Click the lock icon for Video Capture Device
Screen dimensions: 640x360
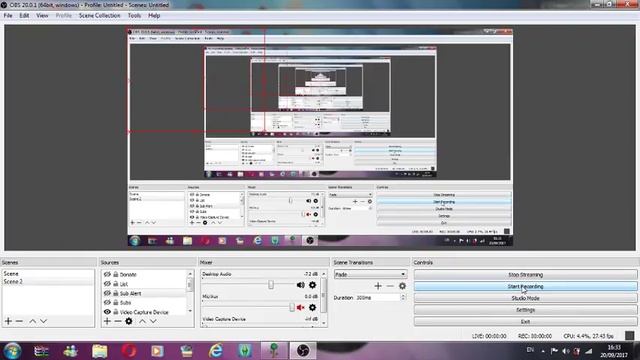tap(116, 312)
